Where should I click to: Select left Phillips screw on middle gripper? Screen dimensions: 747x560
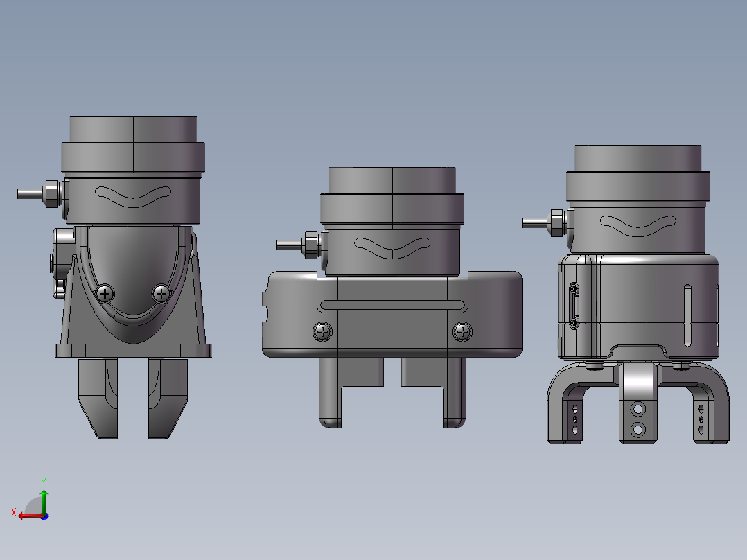322,331
